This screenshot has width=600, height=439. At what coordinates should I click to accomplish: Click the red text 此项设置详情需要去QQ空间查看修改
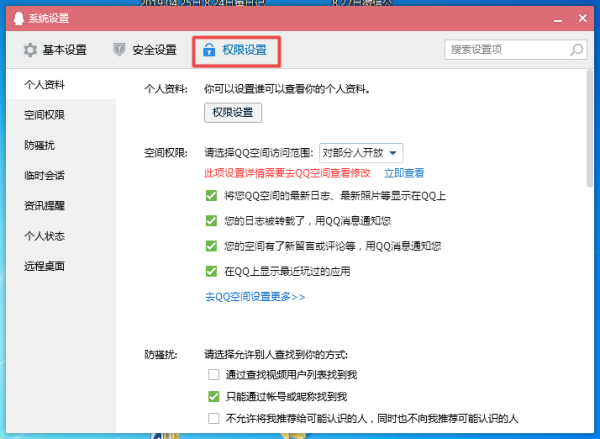pos(287,173)
